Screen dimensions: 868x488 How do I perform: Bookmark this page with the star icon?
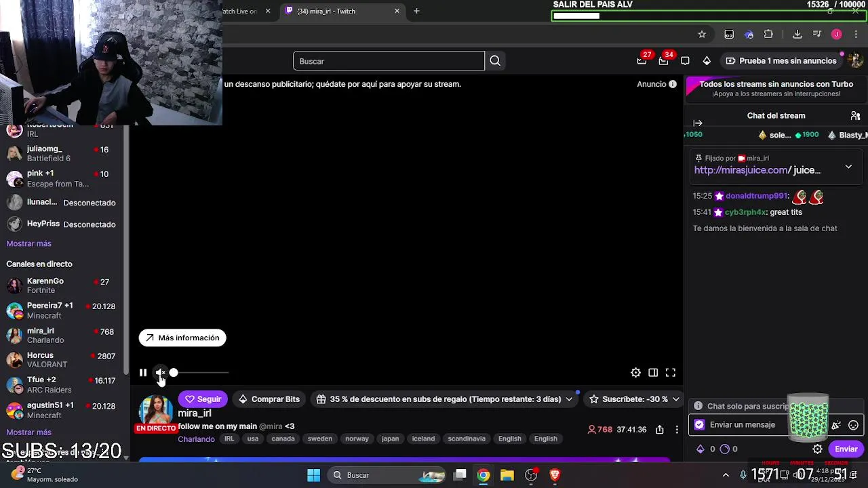pos(702,34)
